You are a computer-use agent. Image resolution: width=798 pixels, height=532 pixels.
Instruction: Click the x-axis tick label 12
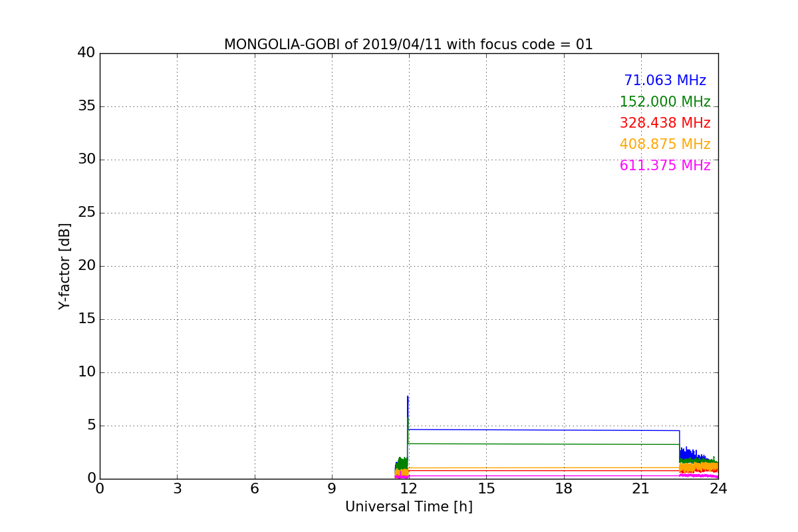coord(409,489)
